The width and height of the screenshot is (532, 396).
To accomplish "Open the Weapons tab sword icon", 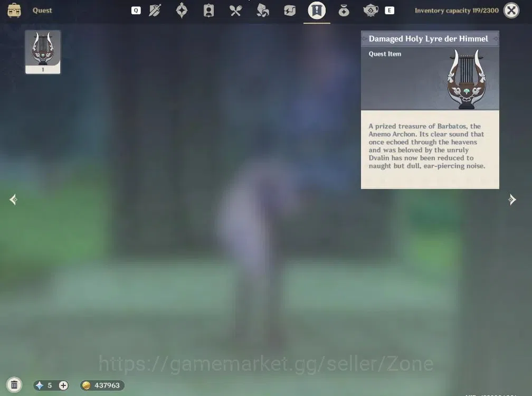I will pyautogui.click(x=155, y=11).
